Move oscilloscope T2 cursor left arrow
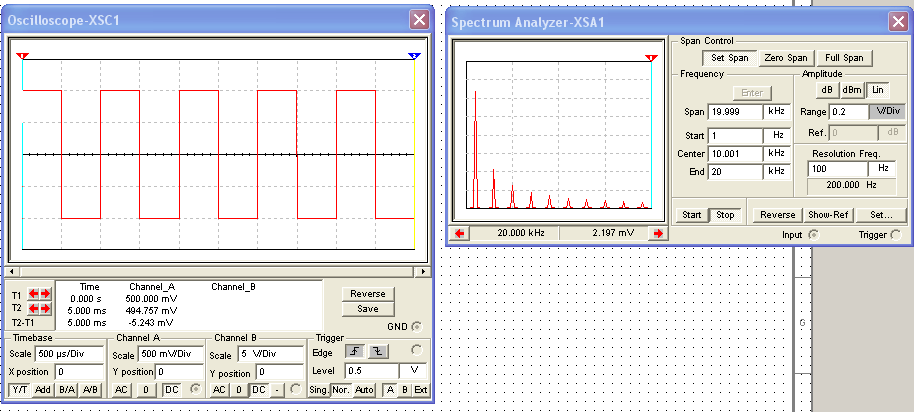Image resolution: width=914 pixels, height=412 pixels. 34,308
